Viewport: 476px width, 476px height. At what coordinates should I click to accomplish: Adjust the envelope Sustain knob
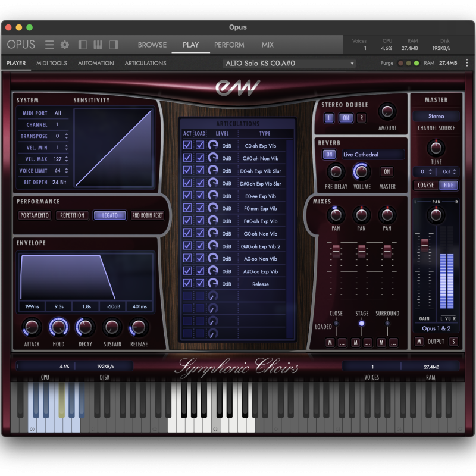click(x=112, y=327)
